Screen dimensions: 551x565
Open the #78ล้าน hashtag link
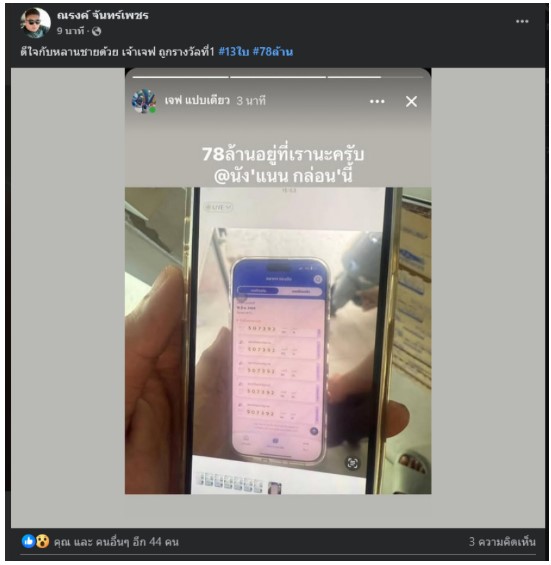pyautogui.click(x=272, y=52)
